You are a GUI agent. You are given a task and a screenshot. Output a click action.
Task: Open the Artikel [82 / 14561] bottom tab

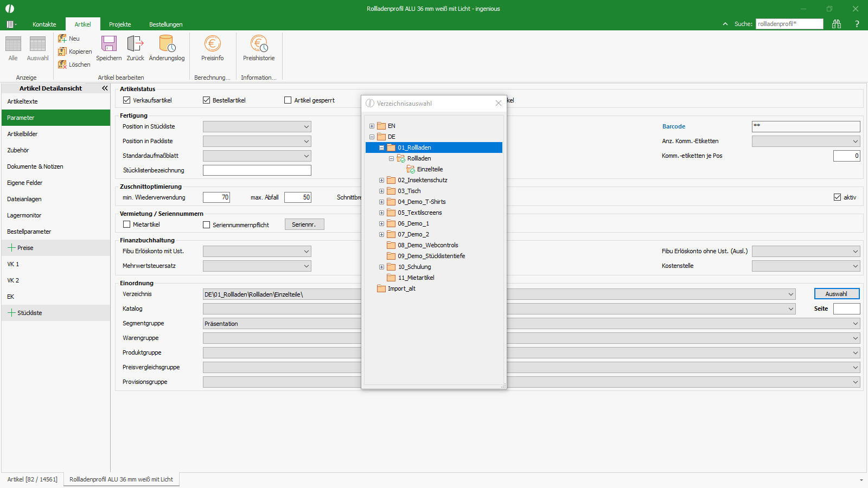33,479
